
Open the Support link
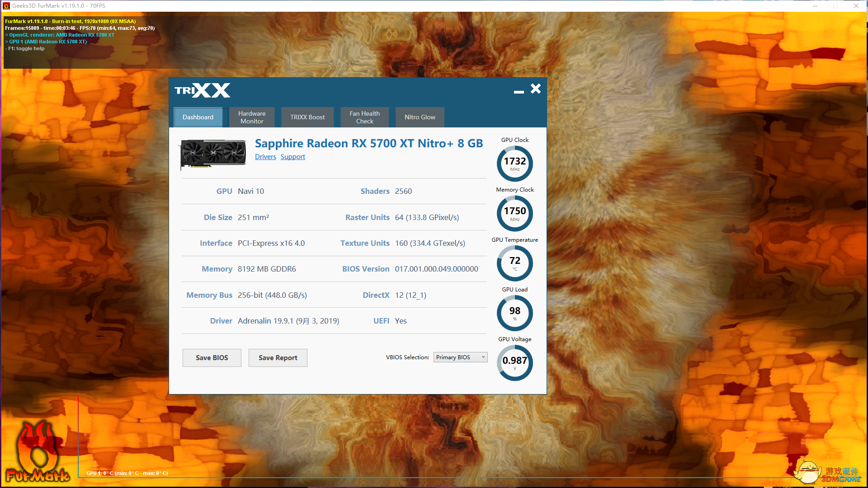pyautogui.click(x=293, y=157)
